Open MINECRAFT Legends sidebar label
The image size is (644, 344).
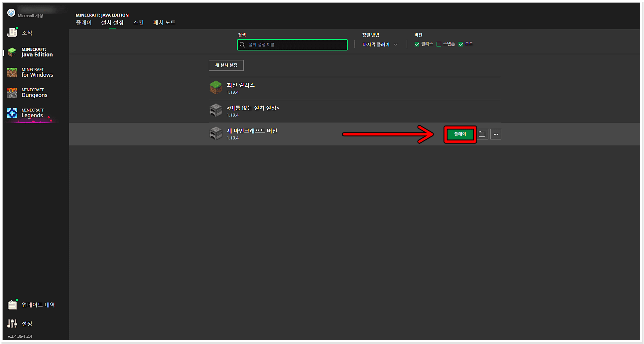point(33,113)
